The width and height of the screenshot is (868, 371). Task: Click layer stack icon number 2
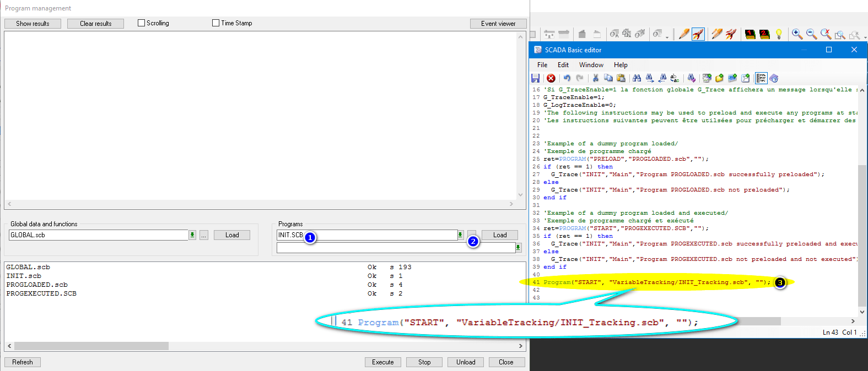pos(764,34)
